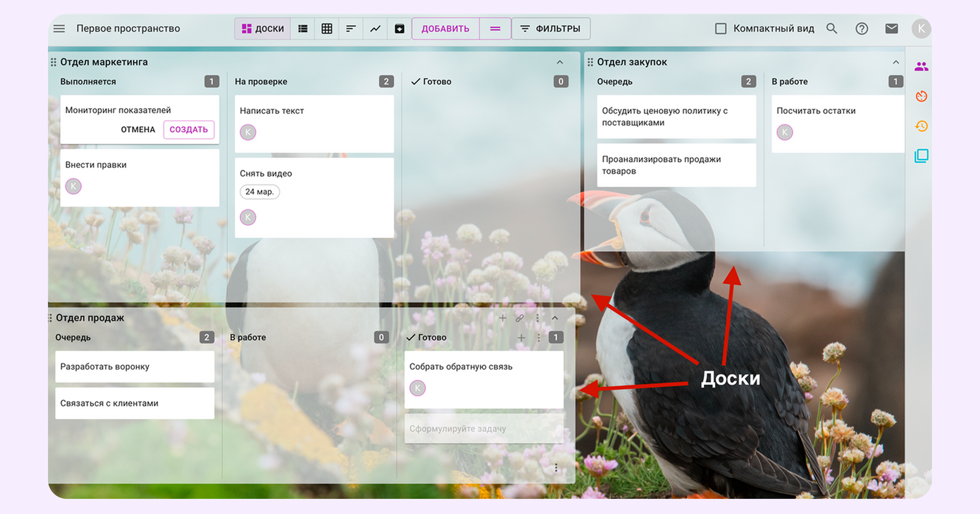Screen dimensions: 980x514
Task: Open the Разработать воронку card
Action: click(135, 367)
